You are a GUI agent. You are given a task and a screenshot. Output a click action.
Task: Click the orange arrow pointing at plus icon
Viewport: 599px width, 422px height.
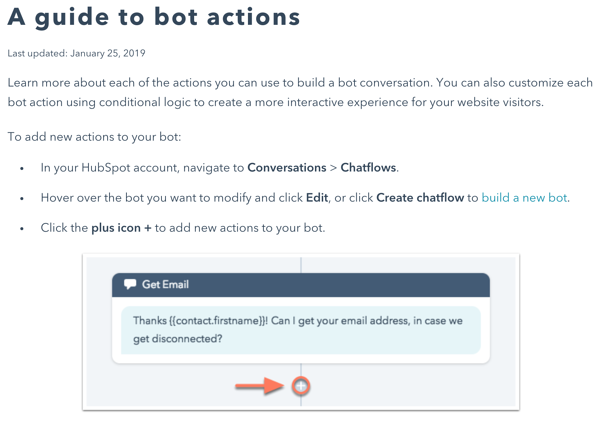pyautogui.click(x=259, y=386)
